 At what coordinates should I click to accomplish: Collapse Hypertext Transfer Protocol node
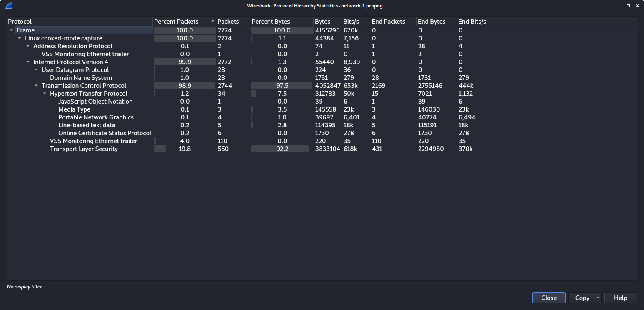tap(45, 94)
